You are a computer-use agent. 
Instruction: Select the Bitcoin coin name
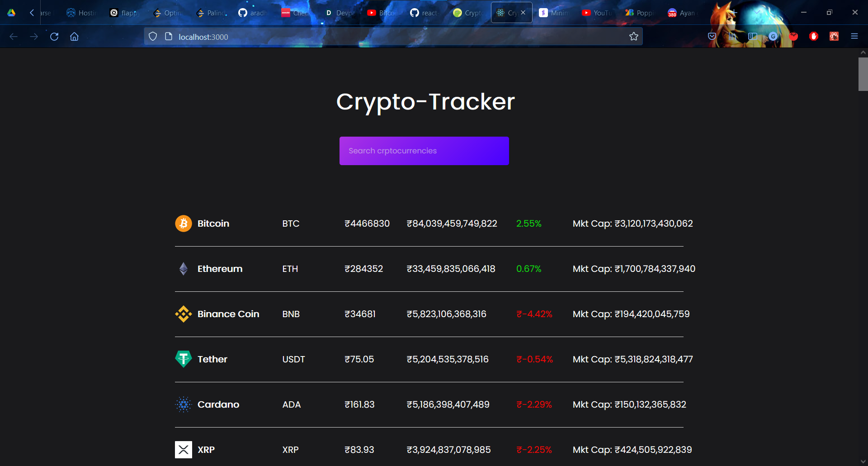coord(213,223)
